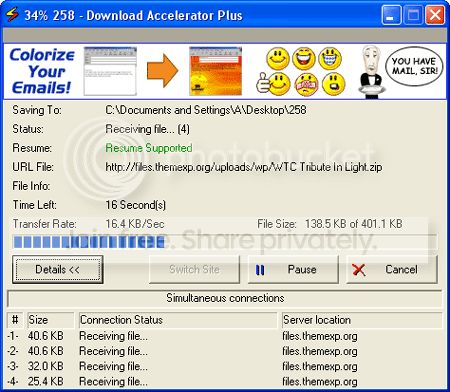
Task: Select connection row -2-
Action: tap(225, 351)
